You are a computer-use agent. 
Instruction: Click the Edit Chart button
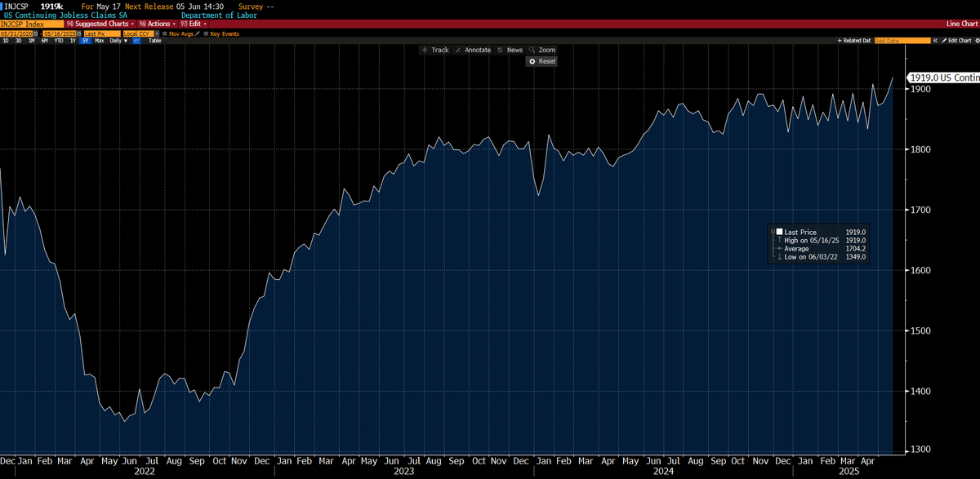(956, 41)
